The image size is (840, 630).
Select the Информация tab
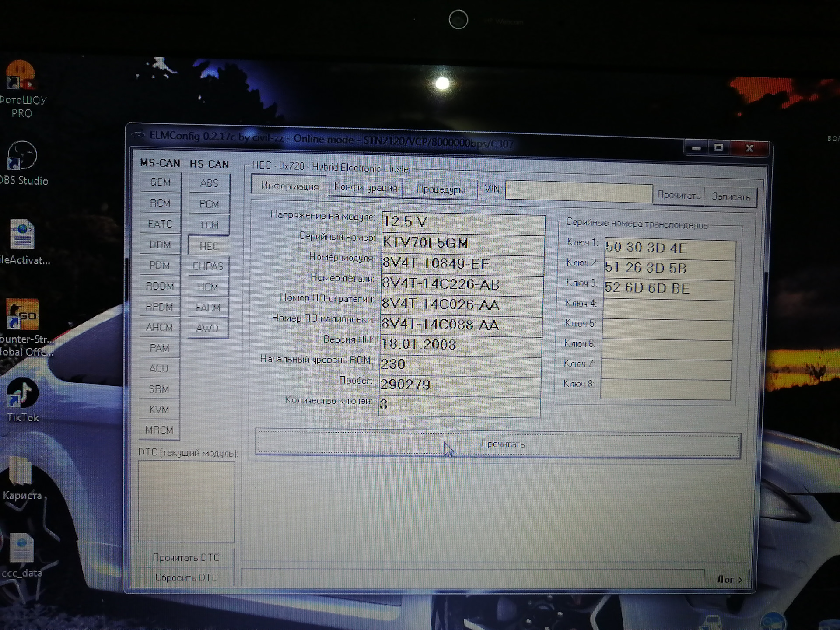coord(290,186)
